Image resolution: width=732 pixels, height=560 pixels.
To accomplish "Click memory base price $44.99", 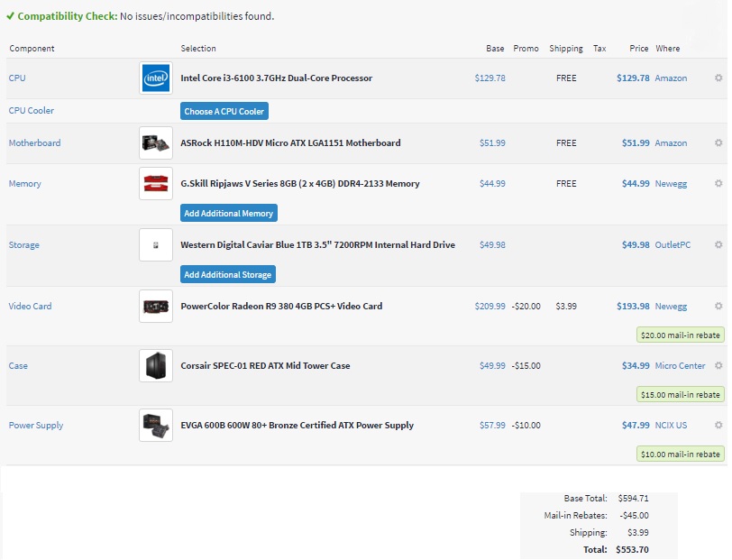I will pyautogui.click(x=492, y=184).
